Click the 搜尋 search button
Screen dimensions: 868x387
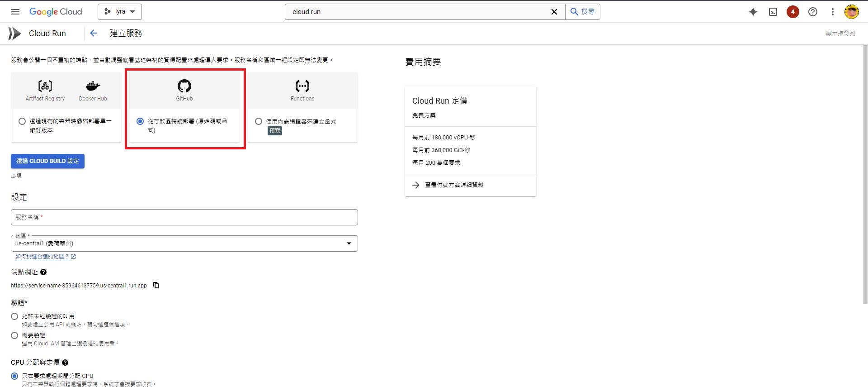[582, 12]
